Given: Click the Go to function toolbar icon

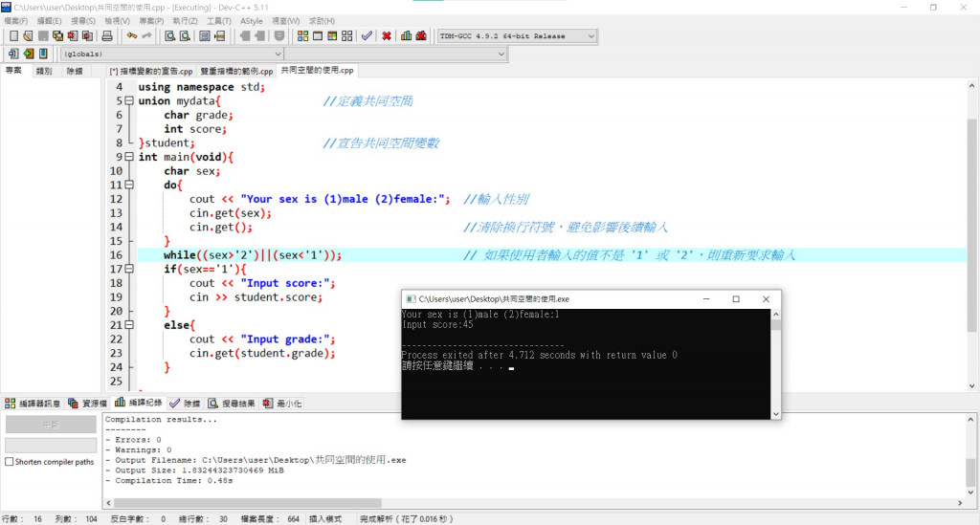Looking at the screenshot, I should click(x=205, y=36).
